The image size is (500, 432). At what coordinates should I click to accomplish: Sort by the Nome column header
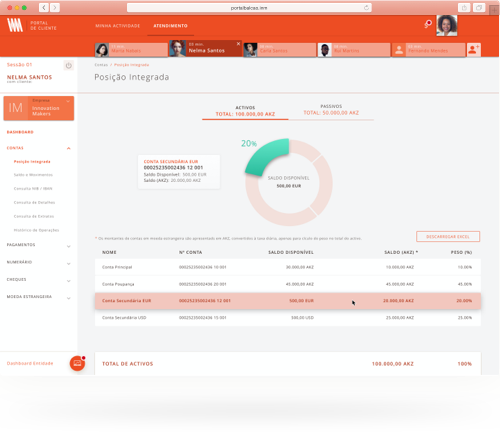(x=109, y=252)
